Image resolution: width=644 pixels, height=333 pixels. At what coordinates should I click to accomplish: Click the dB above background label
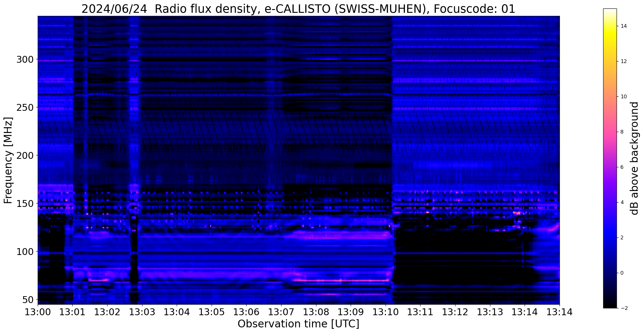click(x=634, y=158)
